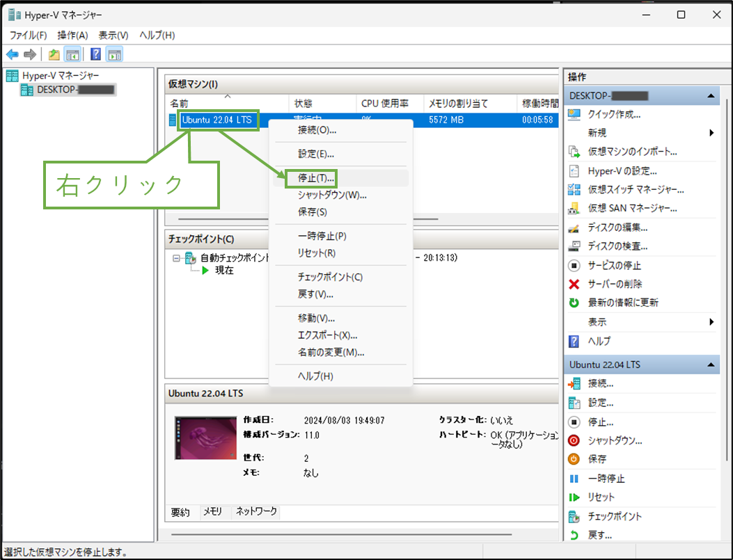Choose チェックポイント(C) from the context menu
Viewport: 733px width, 560px height.
(341, 277)
